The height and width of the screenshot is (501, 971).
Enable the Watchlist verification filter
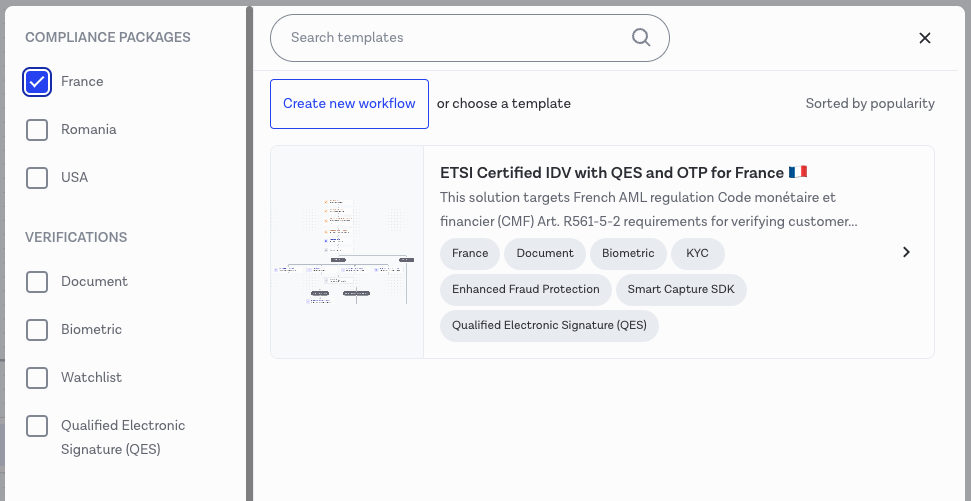pos(37,378)
